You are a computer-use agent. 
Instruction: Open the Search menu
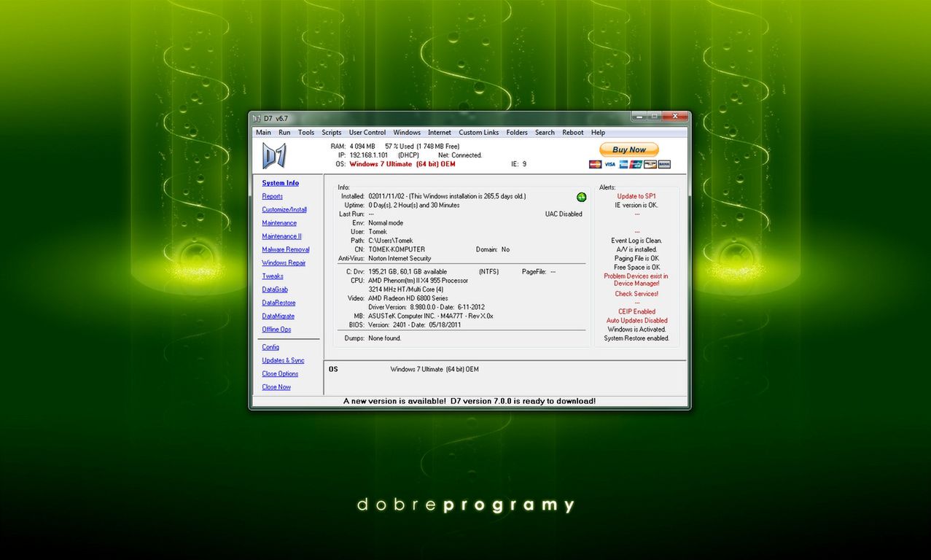tap(545, 133)
